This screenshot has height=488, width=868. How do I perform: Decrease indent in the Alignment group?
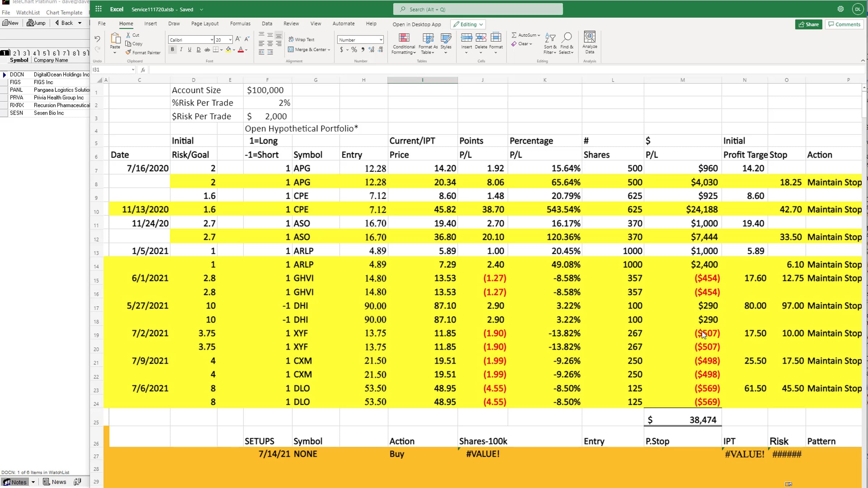[261, 52]
